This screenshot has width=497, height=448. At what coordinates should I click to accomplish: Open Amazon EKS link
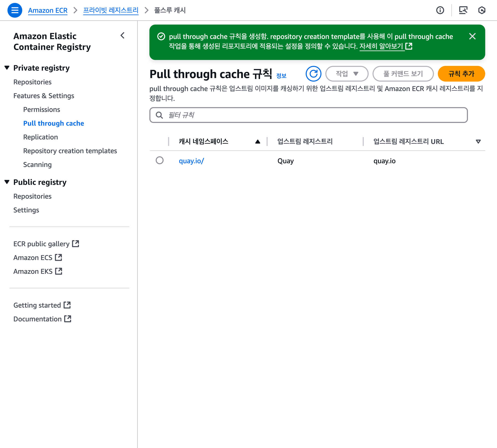(33, 271)
